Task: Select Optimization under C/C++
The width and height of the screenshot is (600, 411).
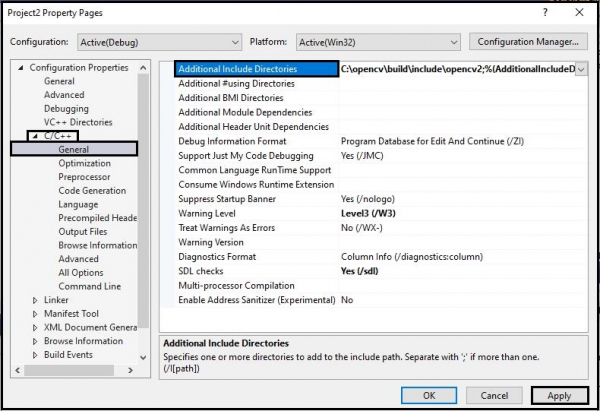Action: [x=85, y=163]
